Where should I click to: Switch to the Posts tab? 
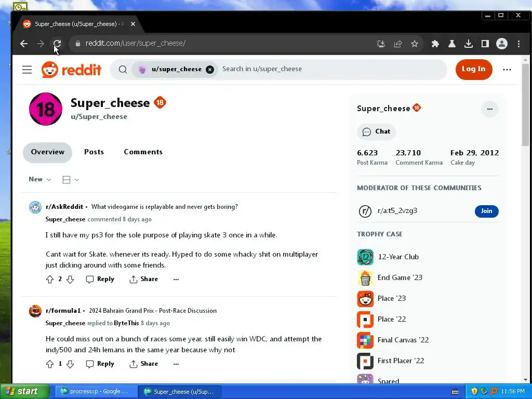click(x=94, y=152)
